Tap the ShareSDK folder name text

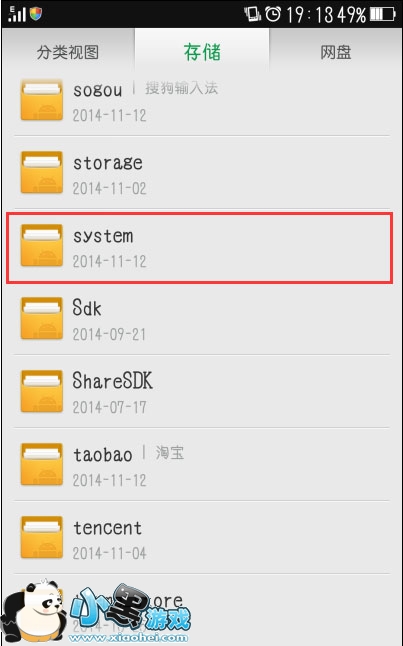click(x=112, y=381)
